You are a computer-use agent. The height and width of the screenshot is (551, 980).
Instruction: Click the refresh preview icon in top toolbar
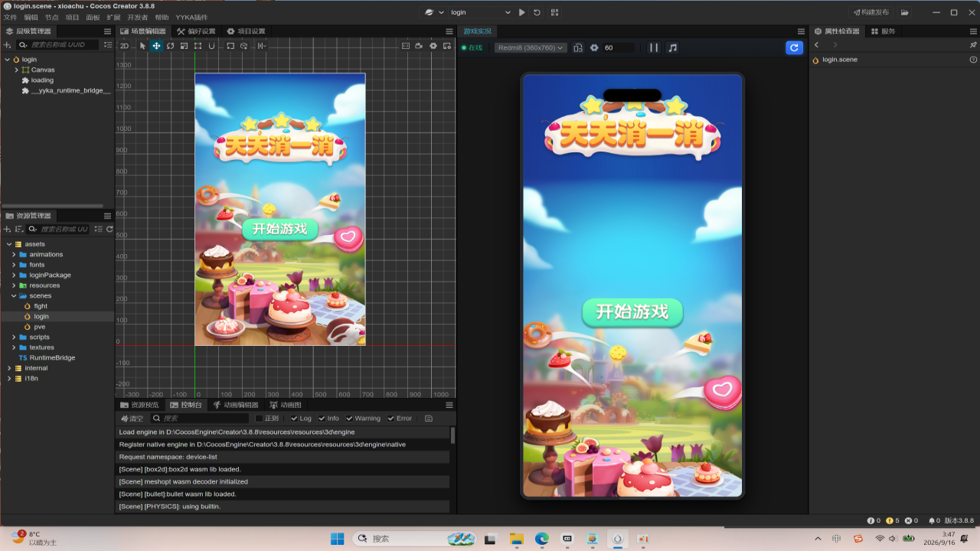click(x=537, y=12)
